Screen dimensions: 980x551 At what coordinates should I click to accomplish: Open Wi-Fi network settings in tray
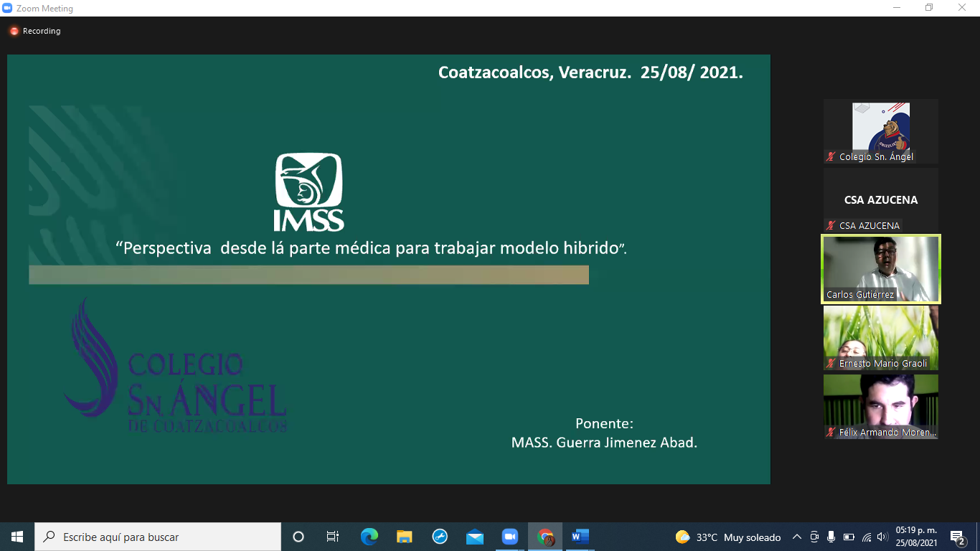[x=866, y=537]
